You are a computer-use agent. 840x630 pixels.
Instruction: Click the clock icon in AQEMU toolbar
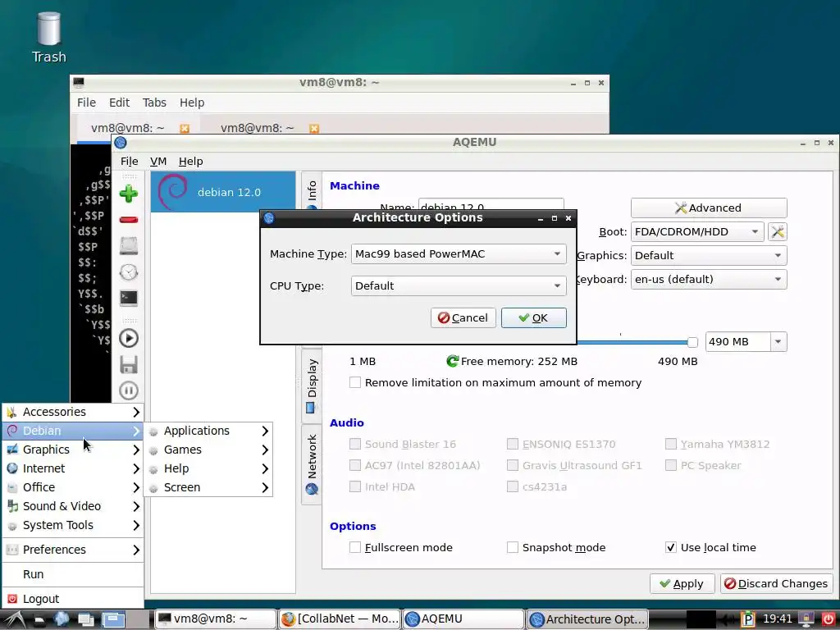pos(129,272)
